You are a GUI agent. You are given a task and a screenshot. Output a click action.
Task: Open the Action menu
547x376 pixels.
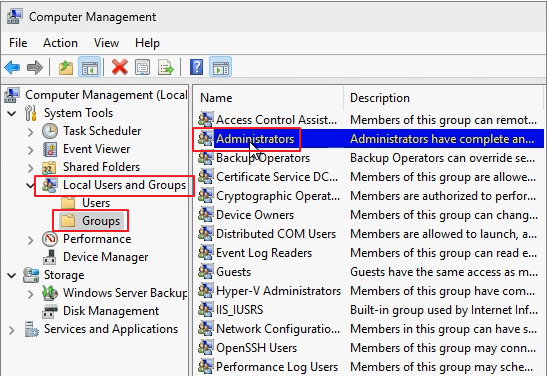pos(60,43)
